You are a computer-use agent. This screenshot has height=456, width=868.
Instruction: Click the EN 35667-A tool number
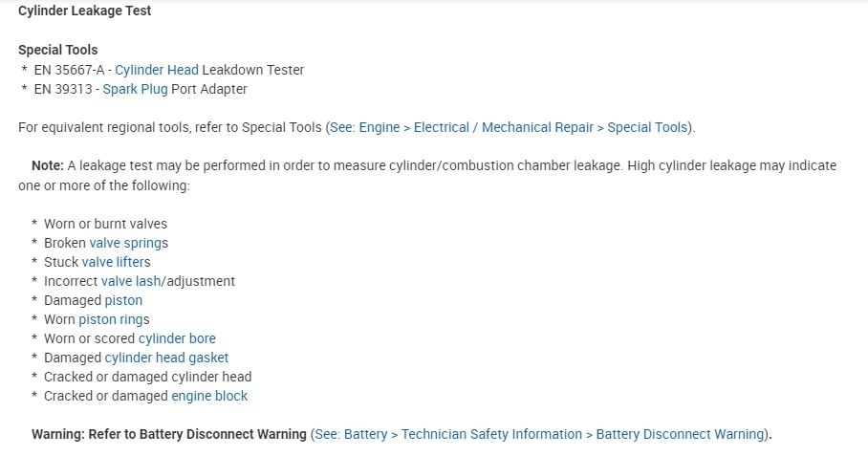[68, 70]
